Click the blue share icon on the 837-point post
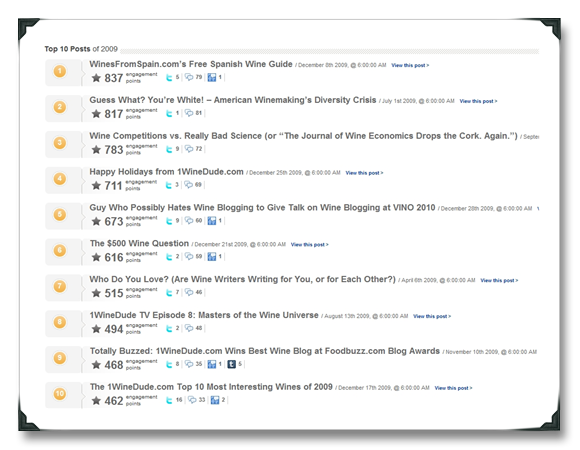Image resolution: width=580 pixels, height=450 pixels. click(212, 78)
